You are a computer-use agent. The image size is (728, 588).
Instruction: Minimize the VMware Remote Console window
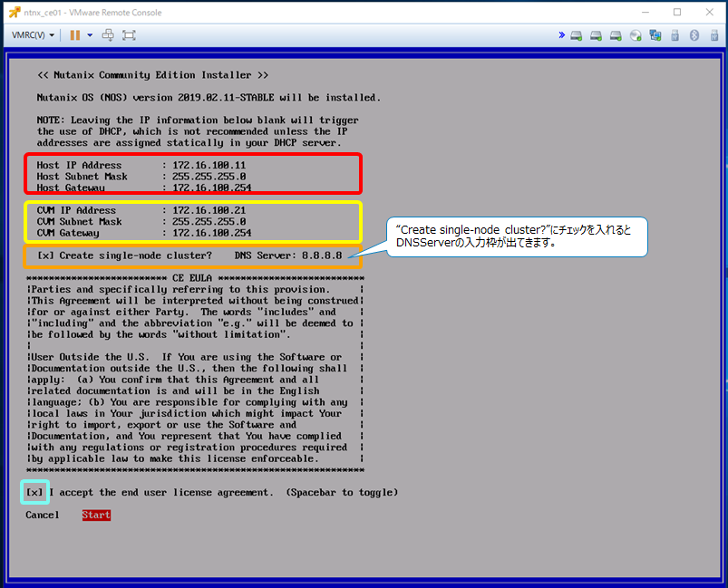[645, 12]
